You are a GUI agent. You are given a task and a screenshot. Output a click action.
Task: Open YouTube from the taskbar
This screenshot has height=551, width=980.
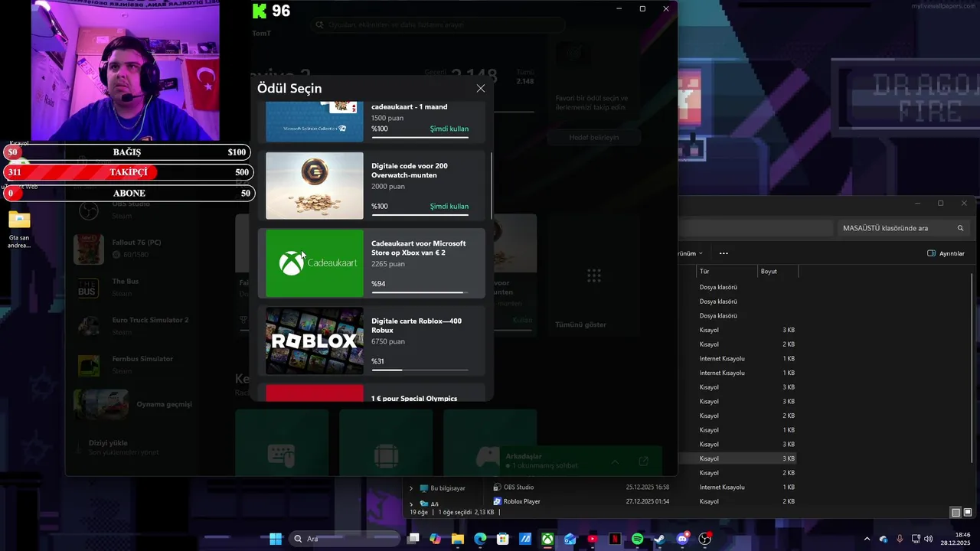coord(593,539)
